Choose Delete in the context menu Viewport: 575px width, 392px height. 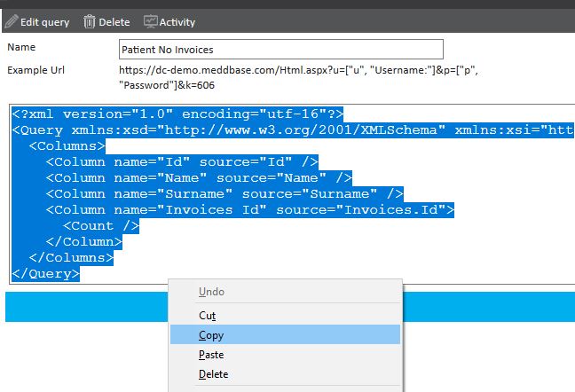pyautogui.click(x=213, y=374)
